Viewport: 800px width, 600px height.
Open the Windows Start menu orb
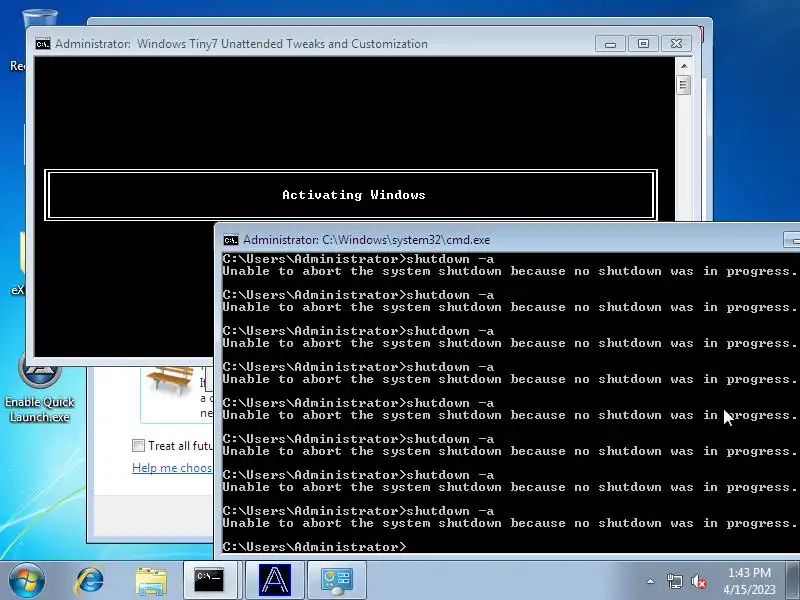(x=27, y=580)
